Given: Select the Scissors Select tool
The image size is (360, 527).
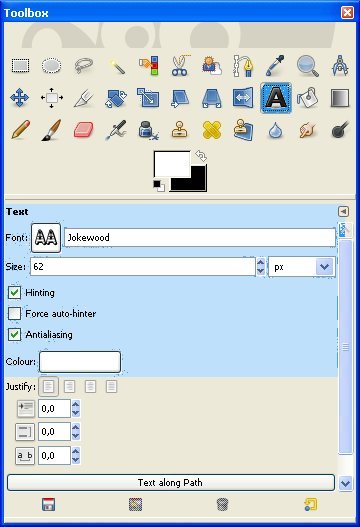Looking at the screenshot, I should click(180, 65).
